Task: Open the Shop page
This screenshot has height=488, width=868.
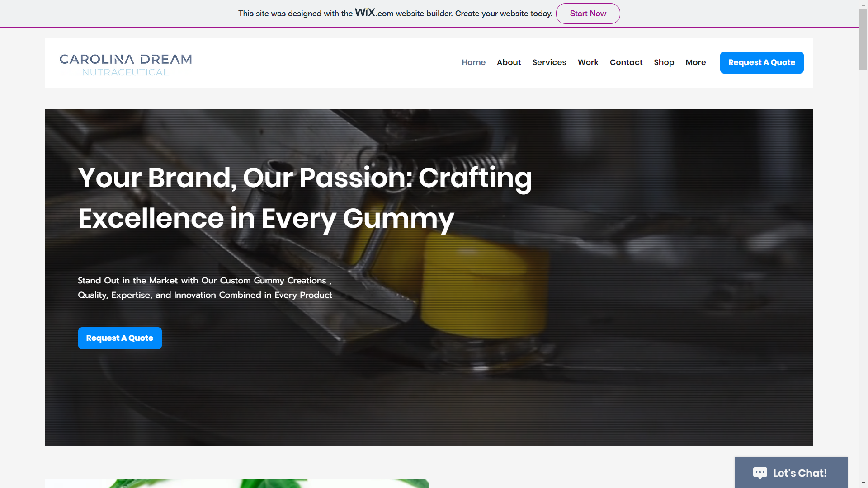Action: click(664, 62)
